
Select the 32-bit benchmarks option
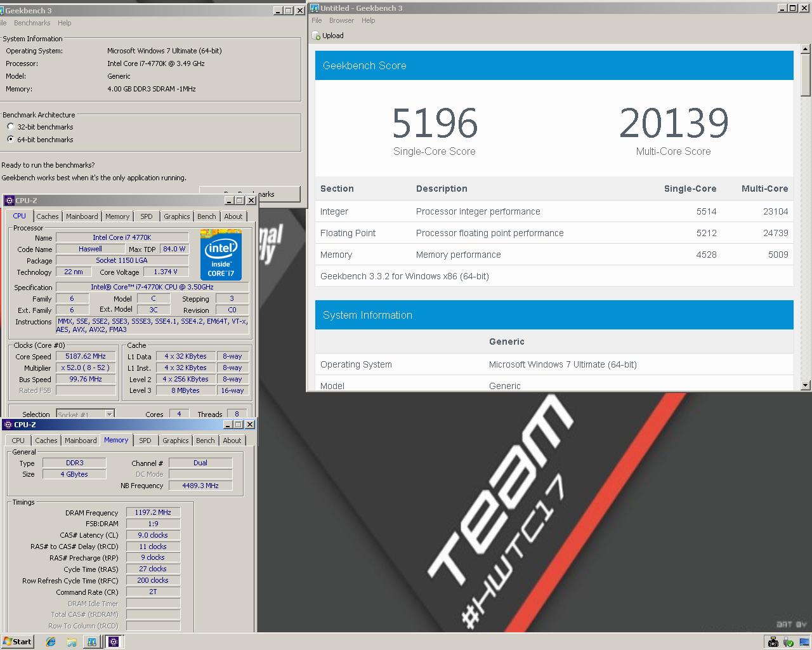pos(10,127)
